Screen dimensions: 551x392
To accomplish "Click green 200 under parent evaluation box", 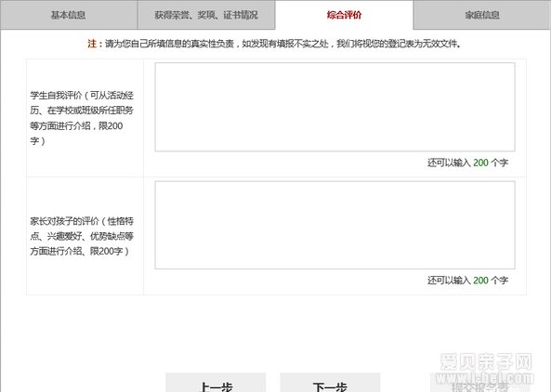I will click(x=480, y=281).
